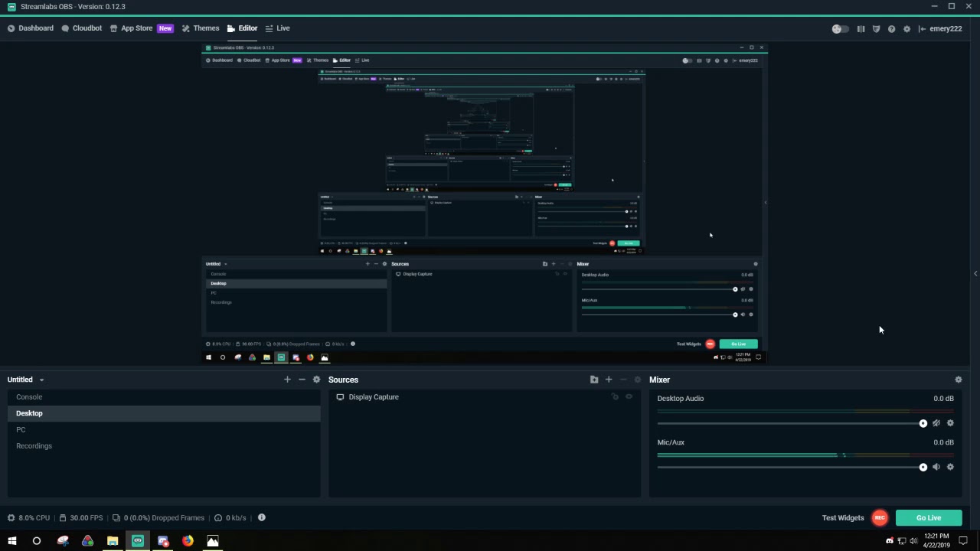Click the Dropped Frames status

pyautogui.click(x=158, y=518)
